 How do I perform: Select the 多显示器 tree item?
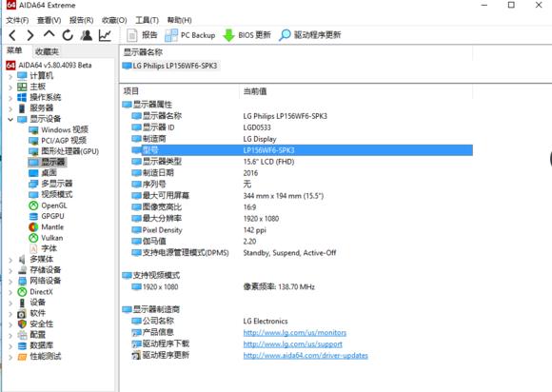coord(50,184)
